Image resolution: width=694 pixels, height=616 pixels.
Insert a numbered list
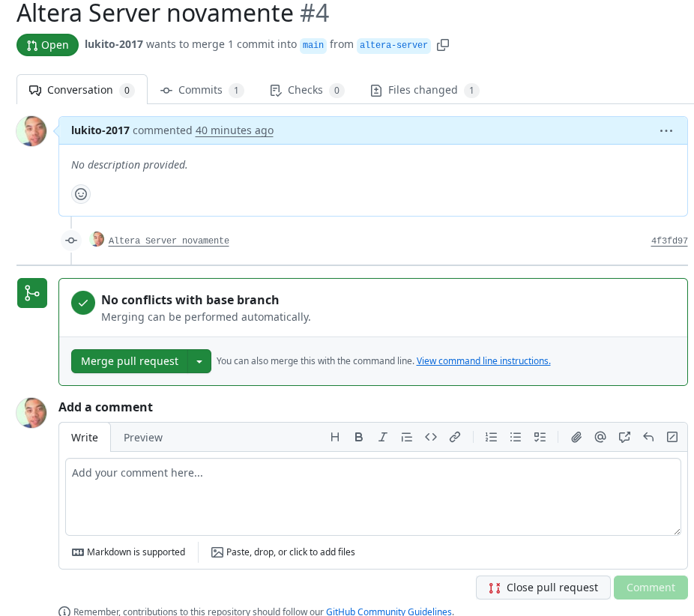click(492, 437)
